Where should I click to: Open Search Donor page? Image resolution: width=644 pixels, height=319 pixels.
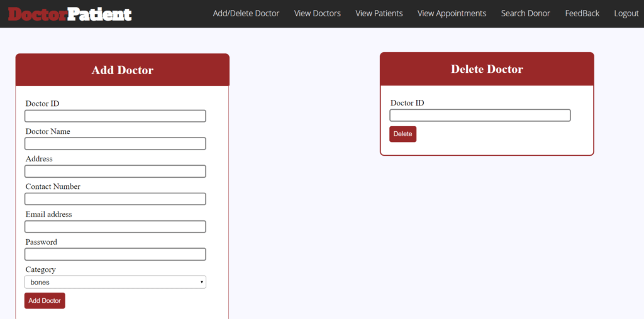[525, 14]
